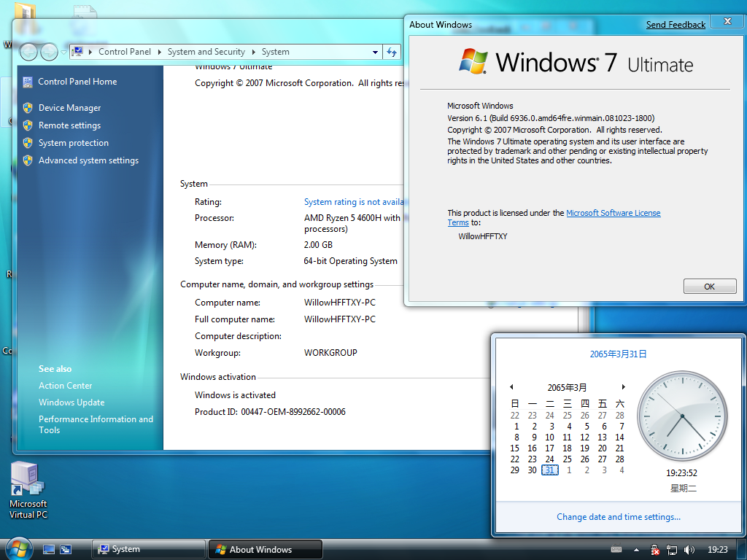Viewport: 747px width, 560px height.
Task: Open the Start menu orb
Action: pos(19,548)
